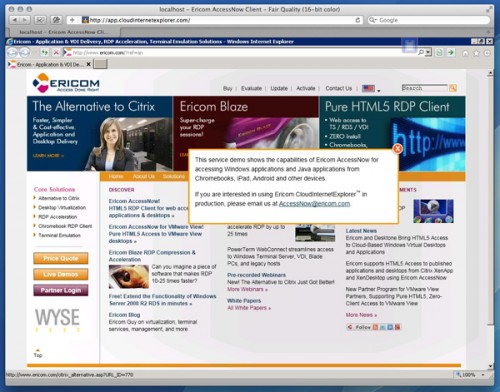Open the Update link

point(279,88)
